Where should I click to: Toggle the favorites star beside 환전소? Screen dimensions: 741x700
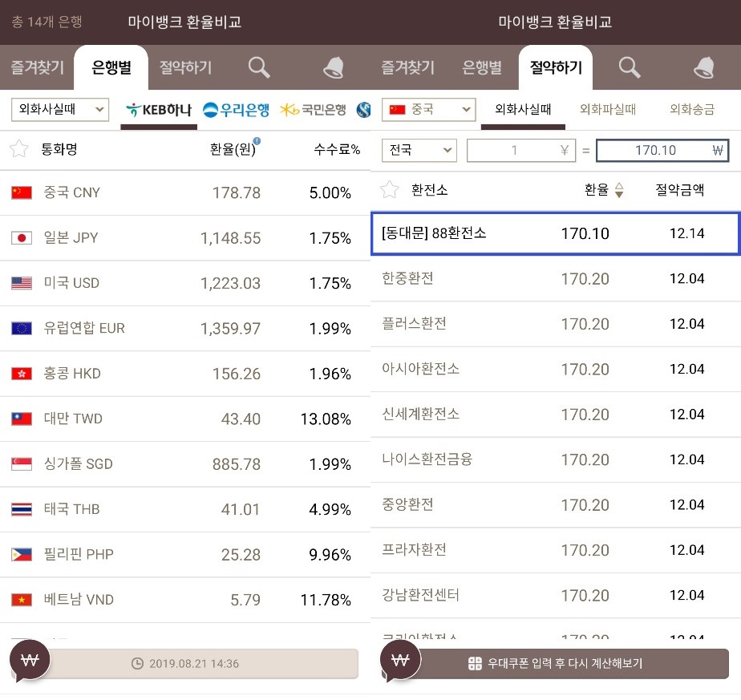[x=391, y=189]
